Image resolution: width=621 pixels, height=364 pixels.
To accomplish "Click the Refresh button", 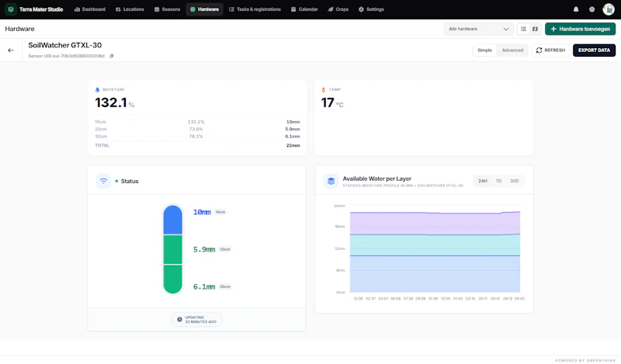I will coord(550,50).
